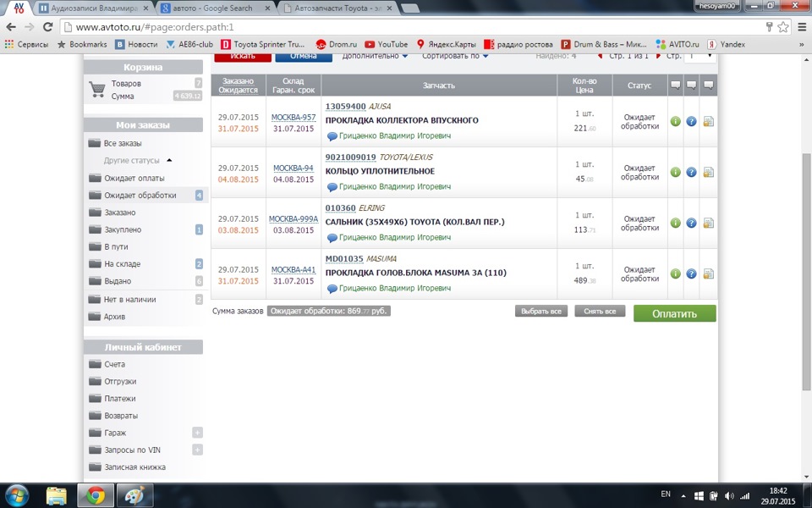Open document icon for ПРОКЛАДКА ГОЛОВ.БЛОКА MASUMA row
Viewport: 812px width, 508px height.
click(709, 273)
